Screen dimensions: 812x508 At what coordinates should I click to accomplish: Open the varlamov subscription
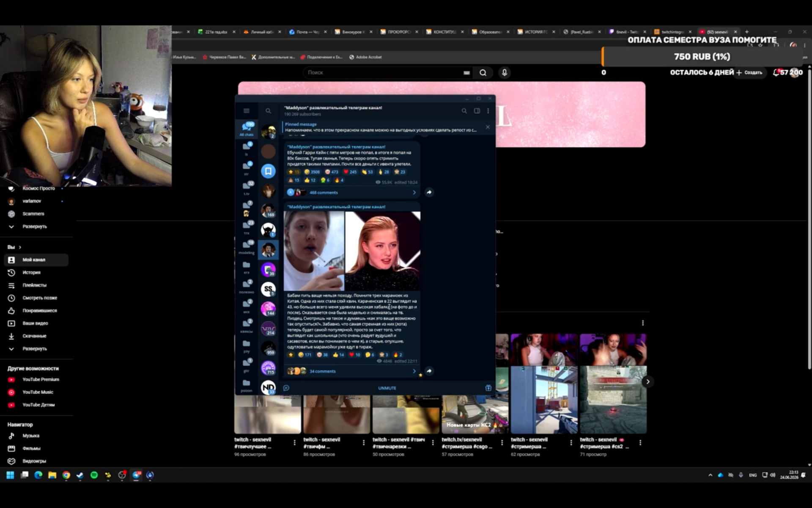click(x=36, y=201)
